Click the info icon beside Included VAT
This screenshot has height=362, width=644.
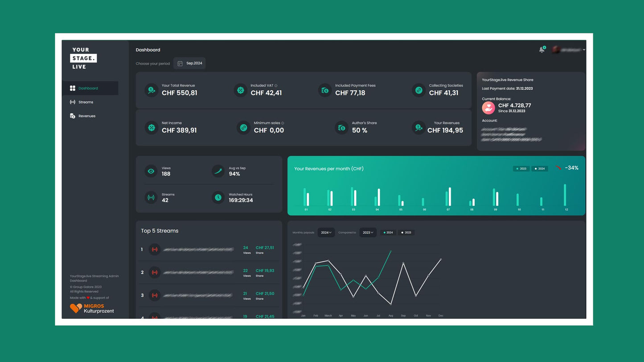[x=276, y=85]
